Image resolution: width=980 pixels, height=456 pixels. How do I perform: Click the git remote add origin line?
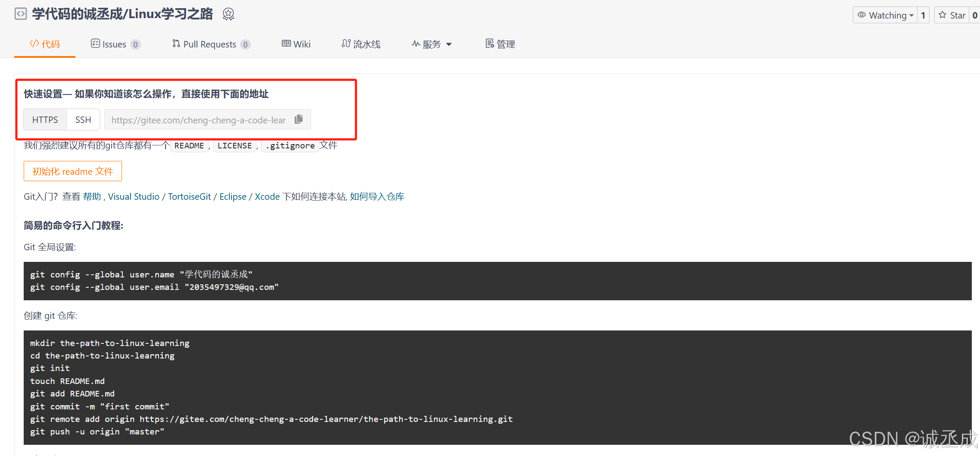[272, 419]
